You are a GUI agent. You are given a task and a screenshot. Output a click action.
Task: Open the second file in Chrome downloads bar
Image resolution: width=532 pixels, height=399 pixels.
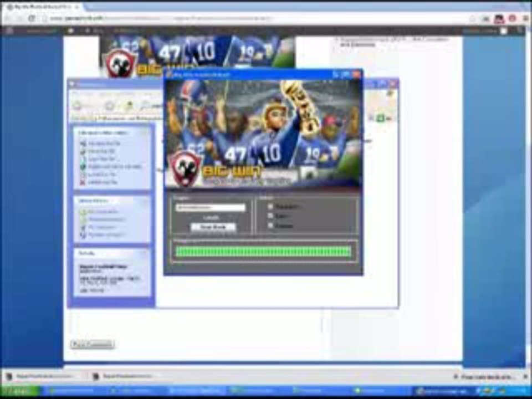coord(123,376)
